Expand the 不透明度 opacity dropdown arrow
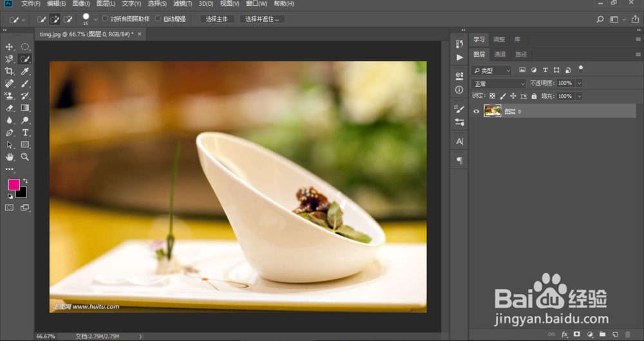The width and height of the screenshot is (644, 341). (x=580, y=83)
